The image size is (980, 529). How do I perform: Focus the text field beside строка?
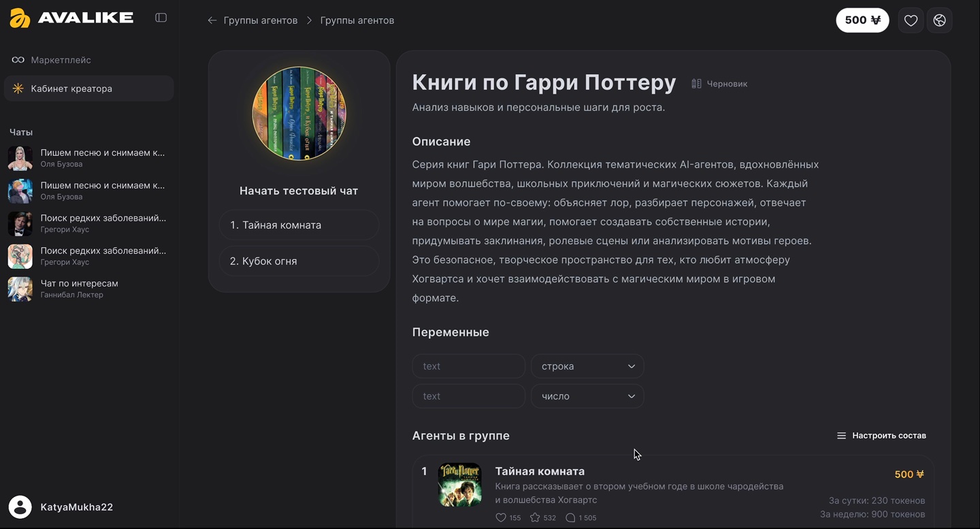coord(469,366)
